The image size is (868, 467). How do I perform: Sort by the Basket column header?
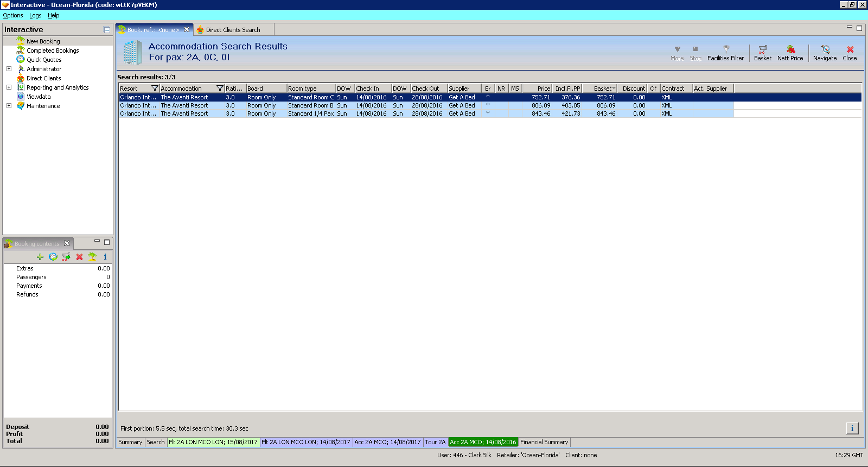(x=599, y=89)
